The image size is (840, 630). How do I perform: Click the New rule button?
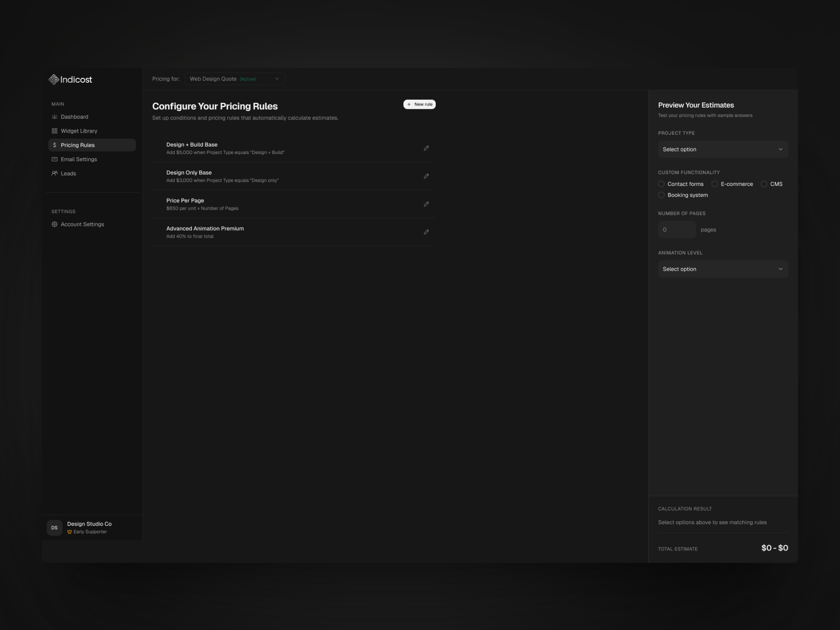pos(419,104)
